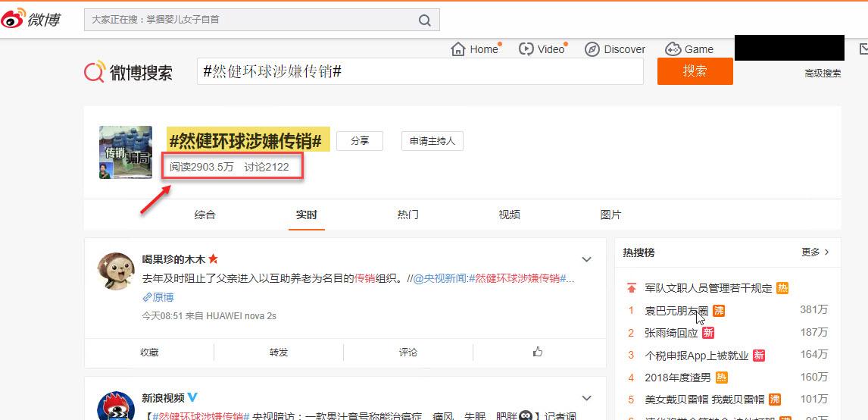The image size is (868, 420).
Task: Open the Video nav item
Action: pos(543,49)
